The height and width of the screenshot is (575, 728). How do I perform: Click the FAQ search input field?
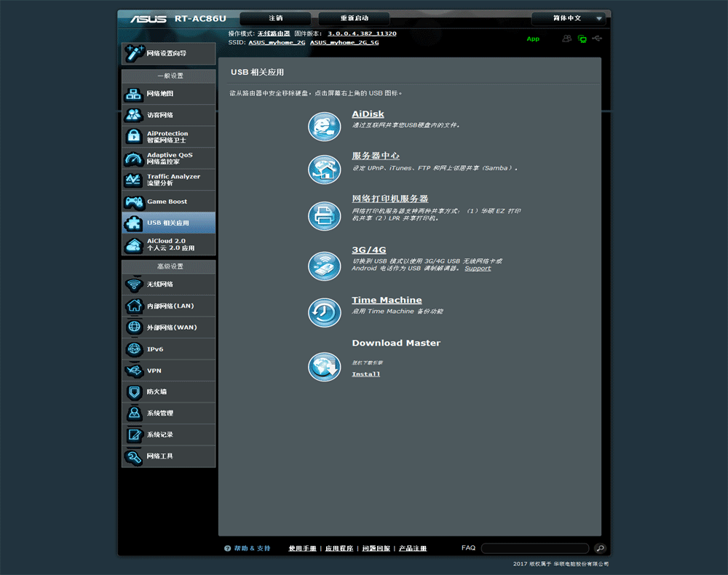coord(534,548)
